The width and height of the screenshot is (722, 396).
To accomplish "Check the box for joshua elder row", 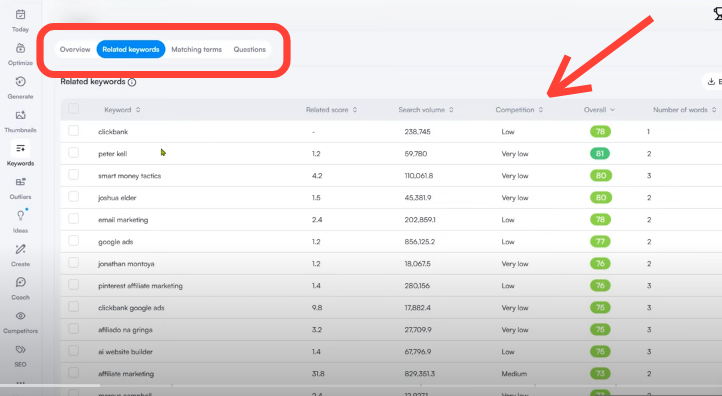I will tap(73, 197).
